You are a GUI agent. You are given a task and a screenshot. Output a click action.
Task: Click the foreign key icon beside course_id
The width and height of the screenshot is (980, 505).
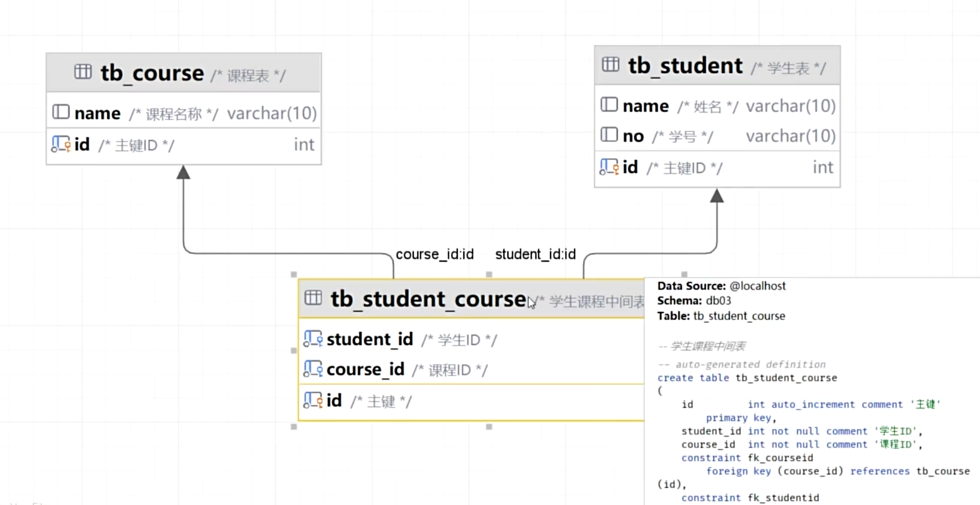pyautogui.click(x=313, y=369)
